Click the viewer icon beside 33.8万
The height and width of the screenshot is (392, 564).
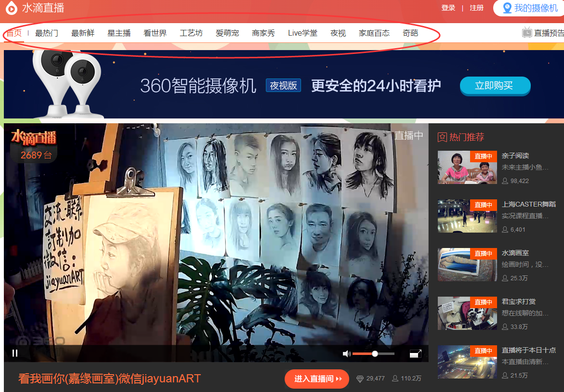[505, 327]
